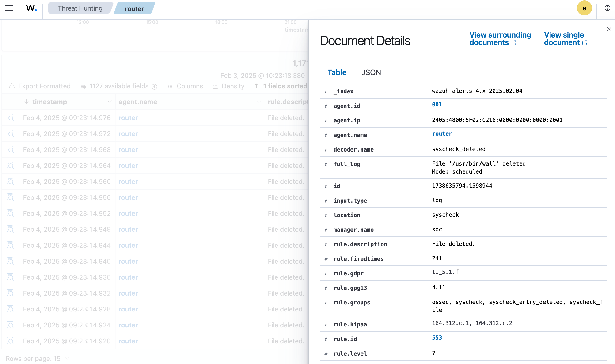
Task: Expand agent.name column options chevron
Action: [258, 102]
